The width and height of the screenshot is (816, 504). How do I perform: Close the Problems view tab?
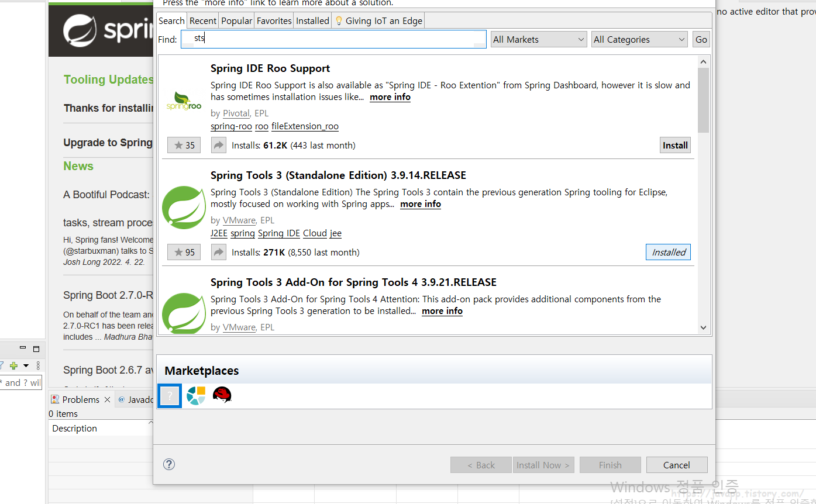(x=107, y=399)
